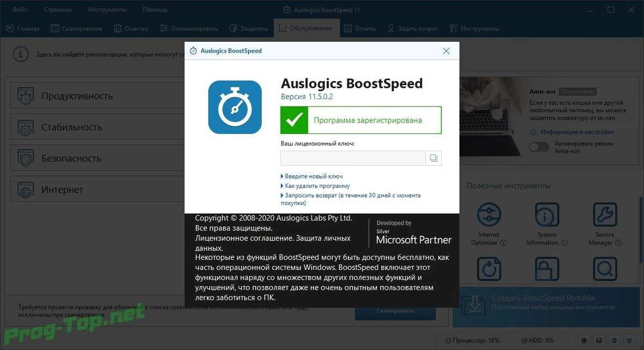Open the Страницы menu
This screenshot has height=350, width=644.
pyautogui.click(x=58, y=10)
